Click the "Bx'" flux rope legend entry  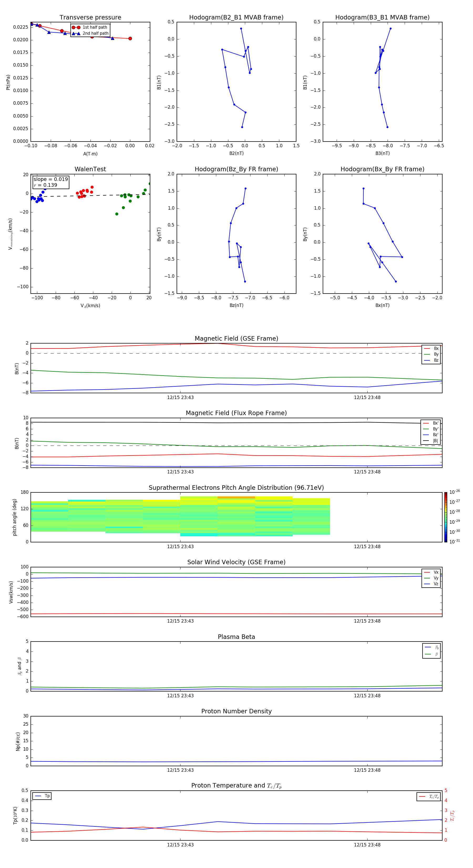(431, 423)
